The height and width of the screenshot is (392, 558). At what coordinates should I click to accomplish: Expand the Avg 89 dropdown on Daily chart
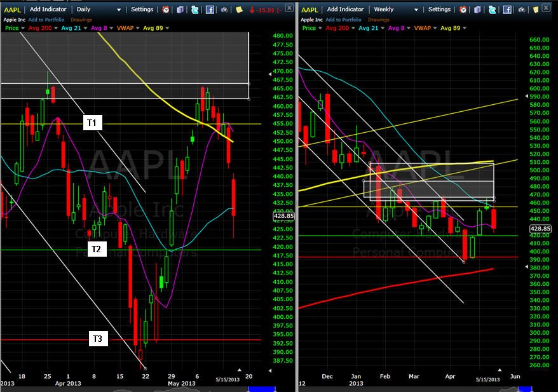click(167, 28)
